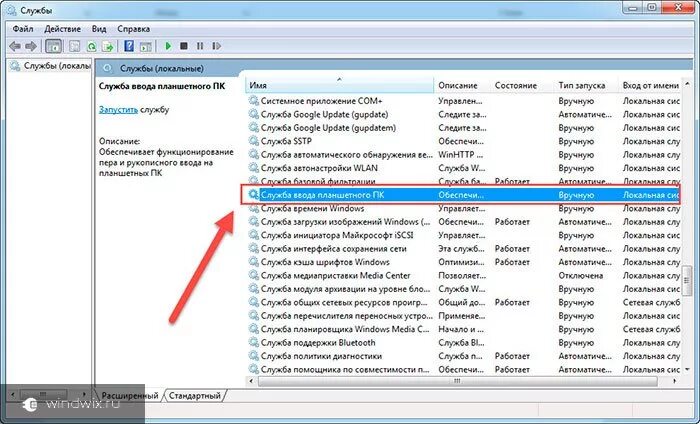Select the row Служба перечислителя переносных устро...

(463, 316)
